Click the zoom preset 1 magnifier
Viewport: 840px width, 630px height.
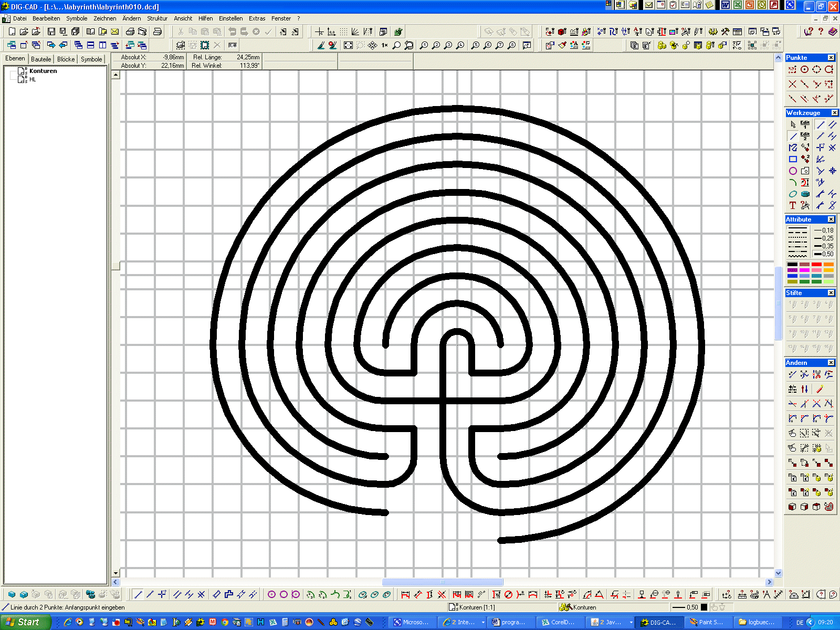pyautogui.click(x=424, y=45)
